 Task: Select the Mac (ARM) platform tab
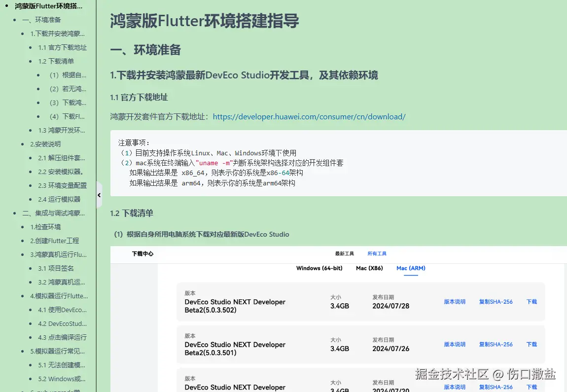tap(411, 268)
